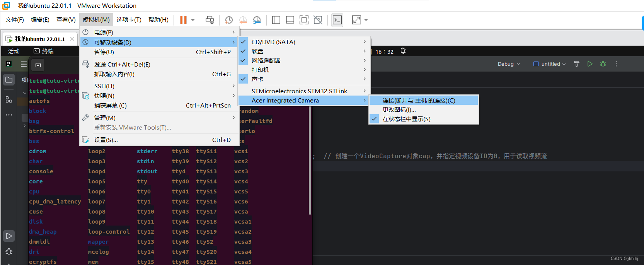Select 暂停(U) menu item

pyautogui.click(x=159, y=52)
